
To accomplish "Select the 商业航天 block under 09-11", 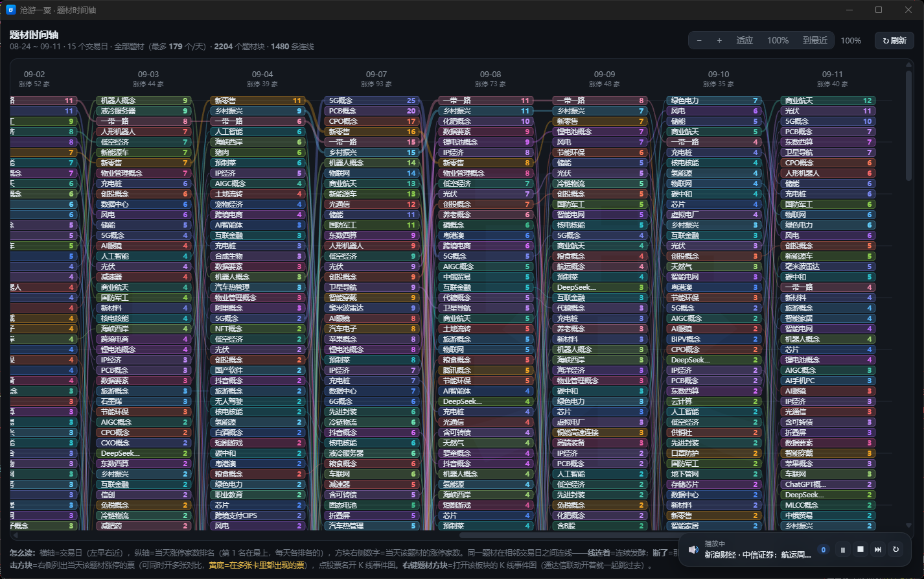I will 828,100.
